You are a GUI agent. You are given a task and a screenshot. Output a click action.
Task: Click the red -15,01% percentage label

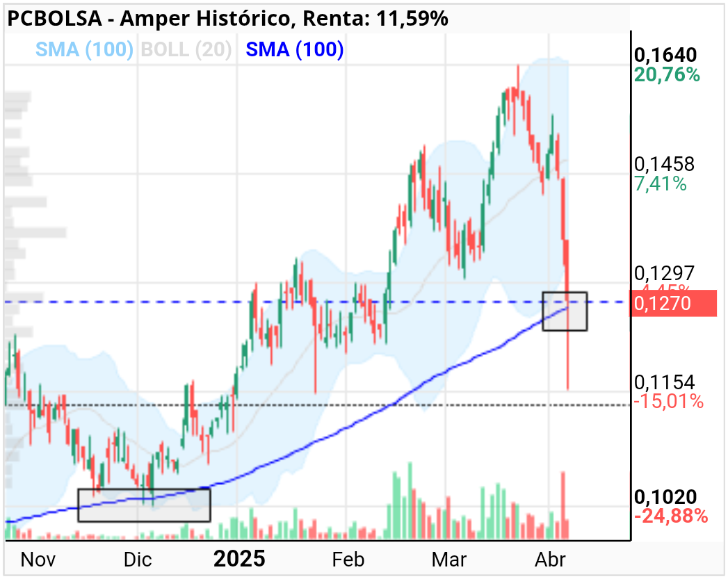pyautogui.click(x=669, y=401)
